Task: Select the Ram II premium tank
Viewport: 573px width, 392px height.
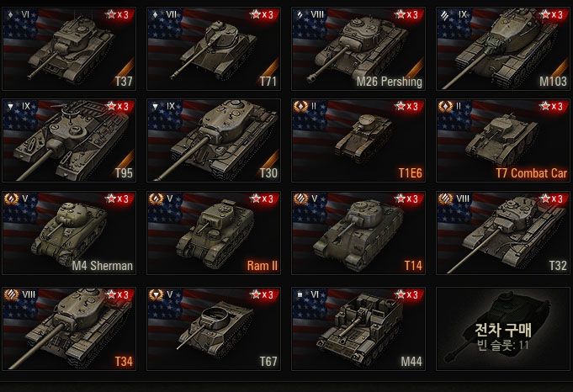Action: 214,233
